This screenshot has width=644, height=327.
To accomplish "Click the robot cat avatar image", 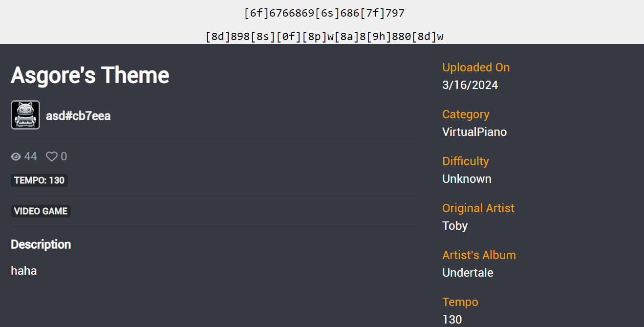I will coord(25,115).
